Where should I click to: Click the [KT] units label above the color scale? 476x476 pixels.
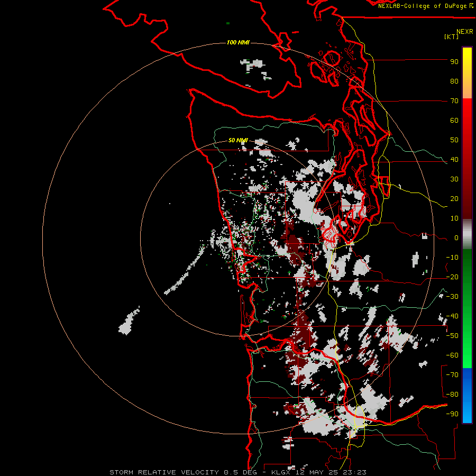(452, 36)
